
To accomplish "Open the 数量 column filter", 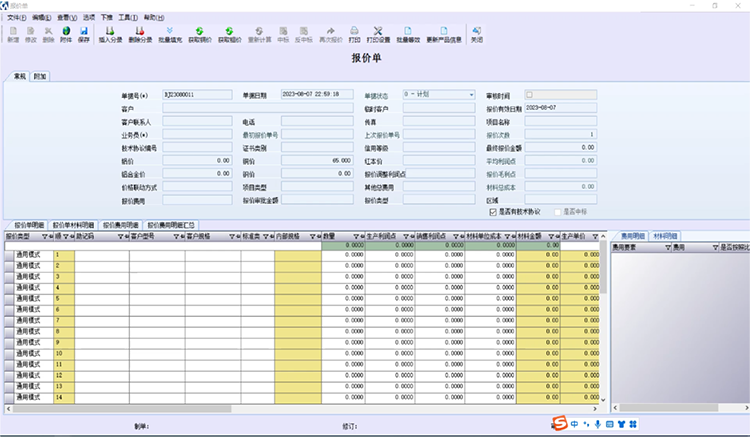I will coord(356,237).
